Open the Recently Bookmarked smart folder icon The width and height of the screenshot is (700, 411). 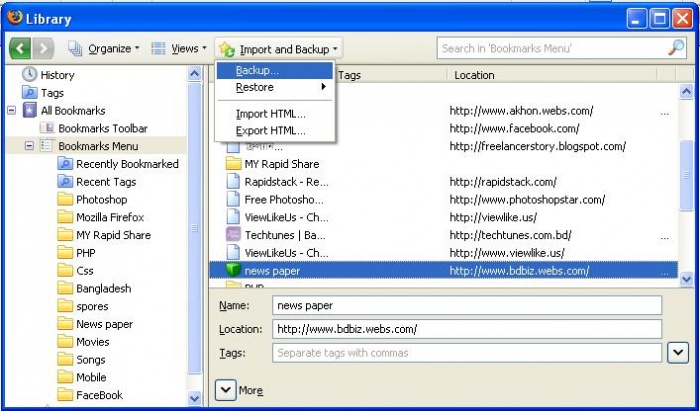[x=65, y=164]
